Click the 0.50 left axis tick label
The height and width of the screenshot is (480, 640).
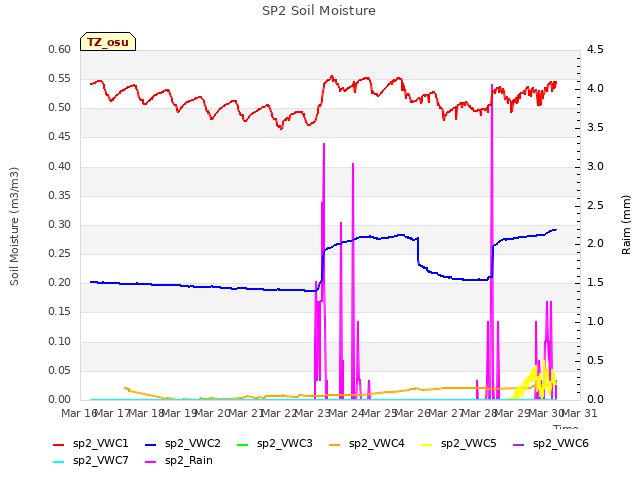tap(60, 108)
